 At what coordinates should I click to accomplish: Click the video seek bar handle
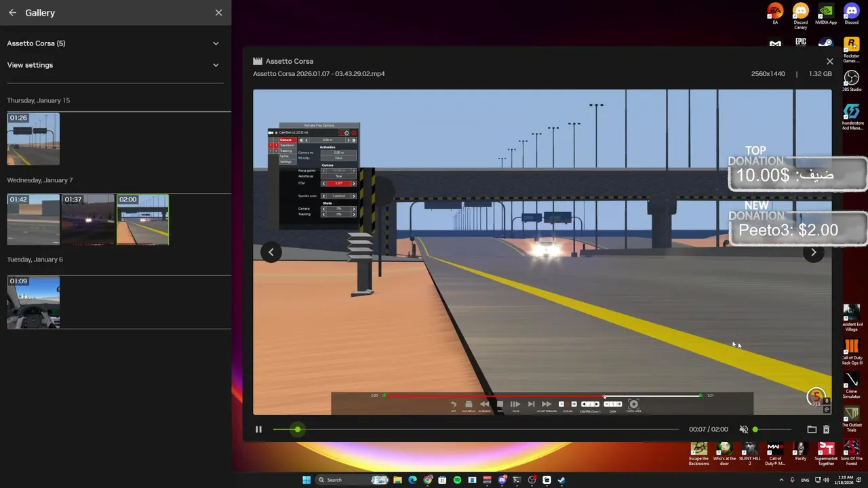[297, 430]
